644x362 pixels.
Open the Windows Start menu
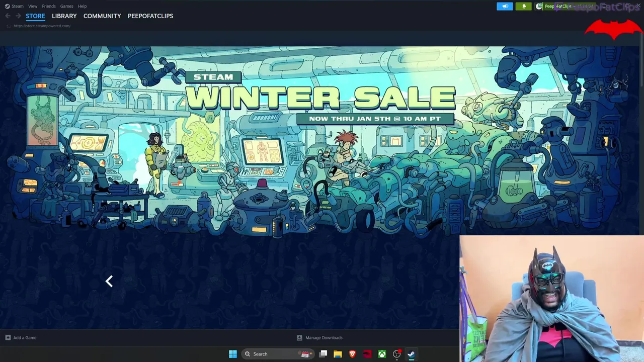click(x=233, y=354)
